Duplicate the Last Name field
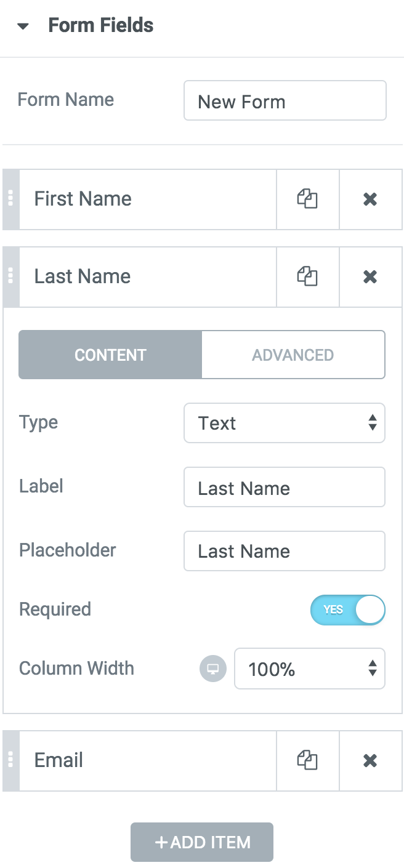 [307, 277]
